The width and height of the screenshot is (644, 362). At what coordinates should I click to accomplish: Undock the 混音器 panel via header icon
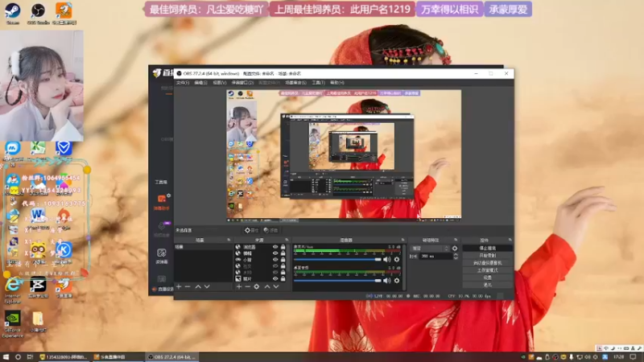click(x=402, y=240)
